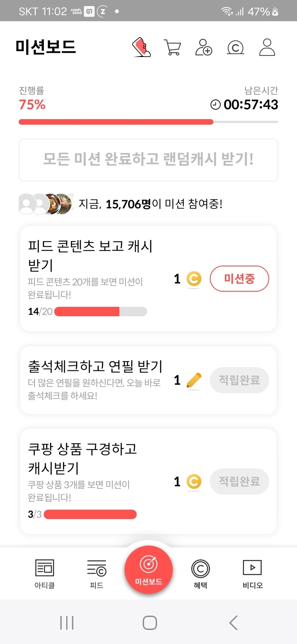This screenshot has width=297, height=644.
Task: Tap the invite friend icon
Action: tap(204, 47)
